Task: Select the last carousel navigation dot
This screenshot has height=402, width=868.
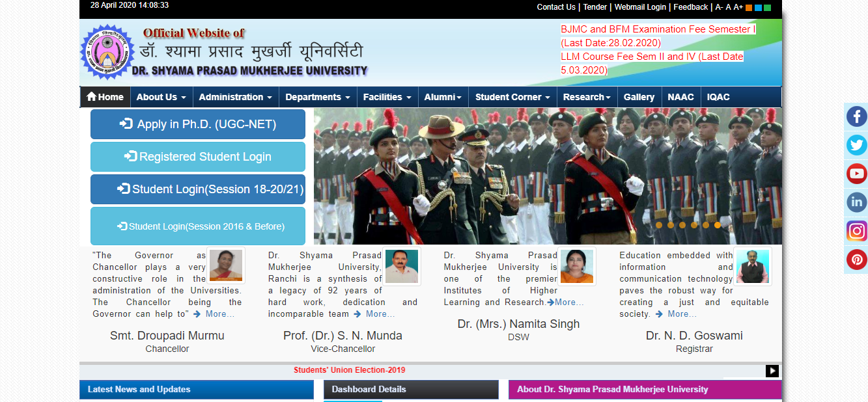Action: pyautogui.click(x=718, y=225)
